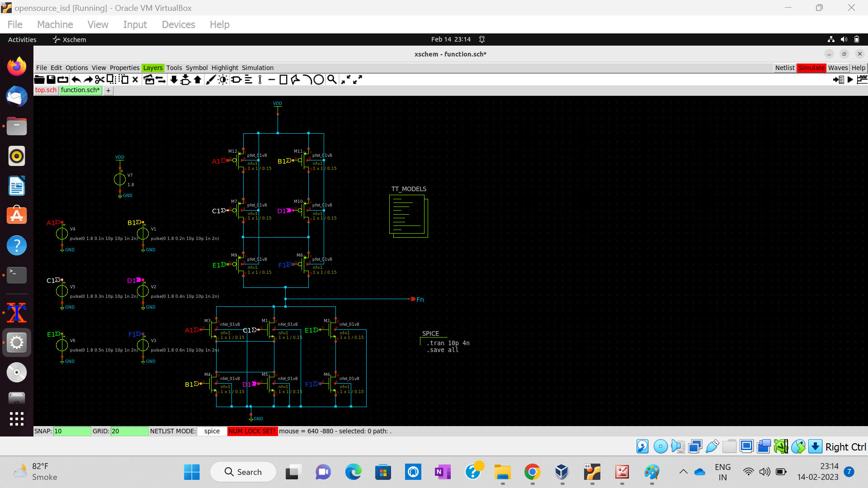Screen dimensions: 868x488
Task: Open the Layers dropdown menu
Action: tap(152, 68)
